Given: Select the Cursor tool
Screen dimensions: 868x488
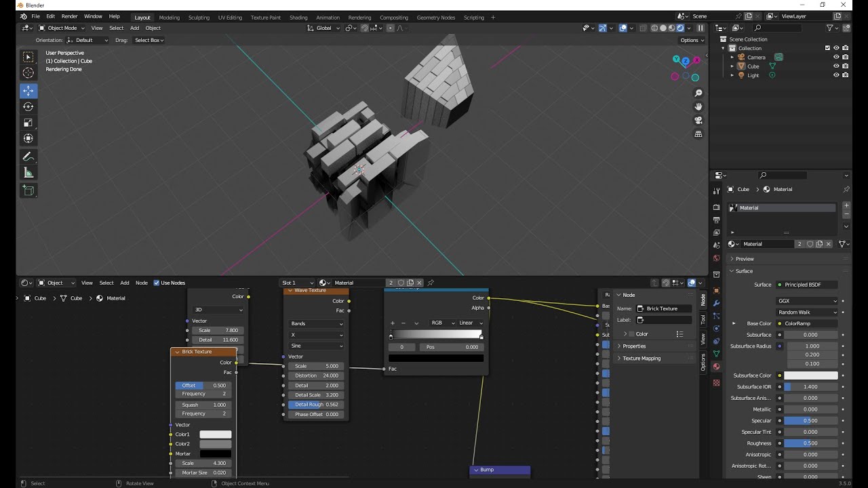Looking at the screenshot, I should pyautogui.click(x=28, y=73).
